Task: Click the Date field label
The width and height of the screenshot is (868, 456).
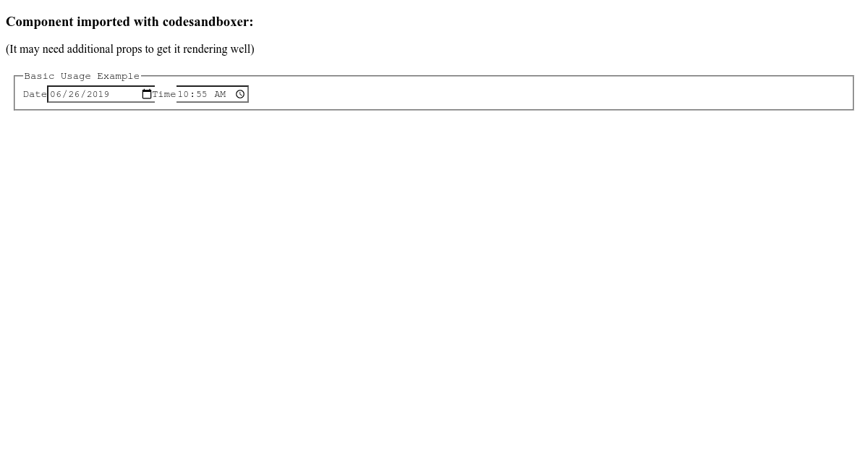Action: click(x=35, y=94)
